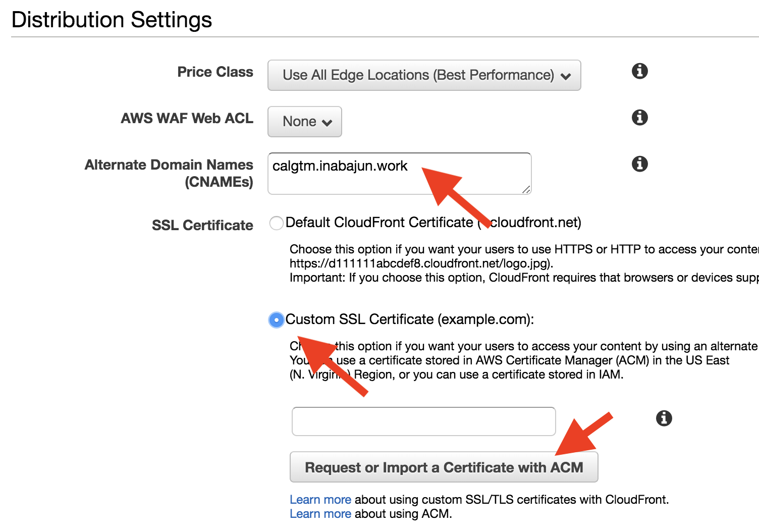
Task: Open the Price Class info tooltip icon
Action: (640, 71)
